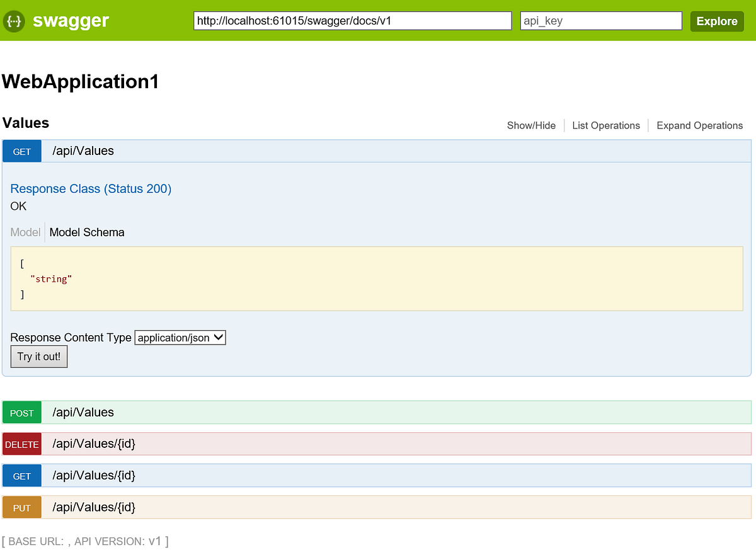Click the api_key input field
756x550 pixels.
tap(600, 21)
